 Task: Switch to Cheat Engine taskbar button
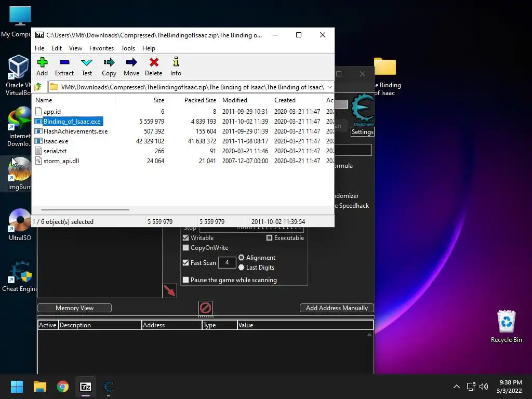click(109, 387)
